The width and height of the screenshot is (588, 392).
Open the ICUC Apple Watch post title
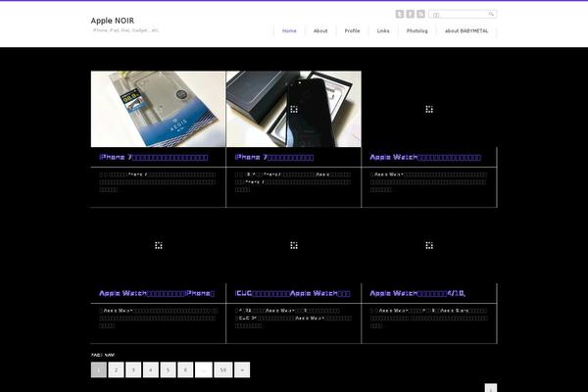292,293
